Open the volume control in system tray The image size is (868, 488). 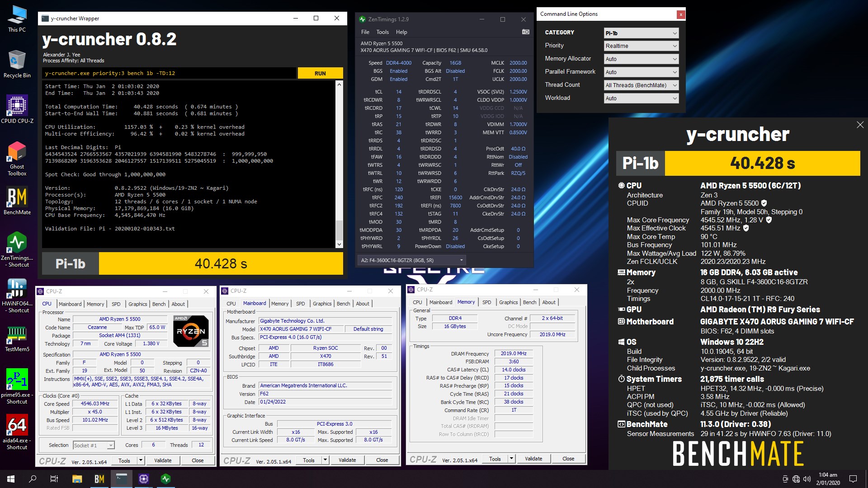[807, 479]
